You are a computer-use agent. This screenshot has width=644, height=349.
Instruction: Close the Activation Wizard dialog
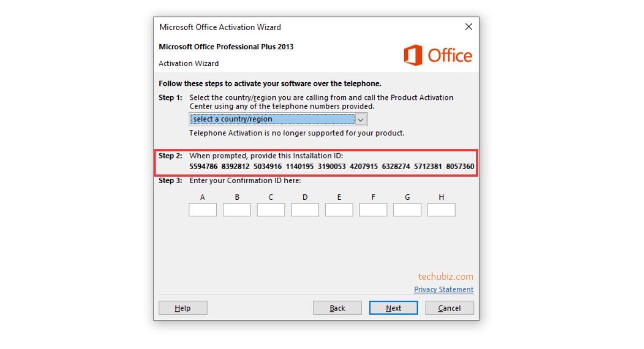point(469,27)
